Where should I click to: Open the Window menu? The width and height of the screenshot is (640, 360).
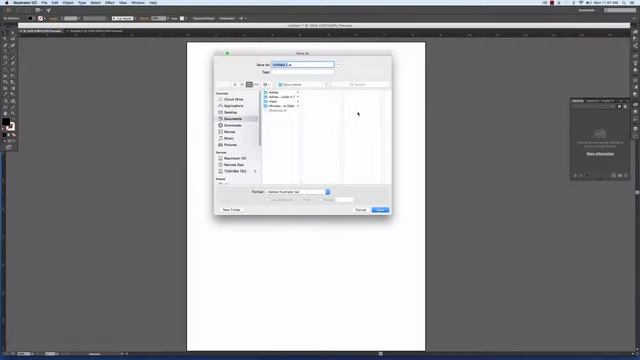coord(138,2)
